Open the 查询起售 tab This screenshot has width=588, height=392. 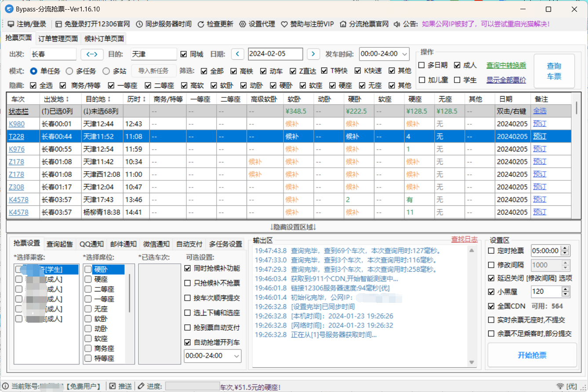(x=60, y=244)
